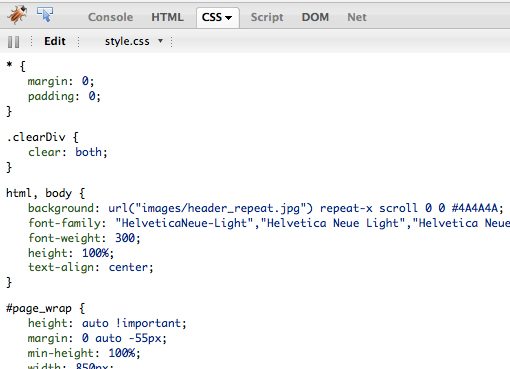
Task: Open the DOM tab
Action: 315,17
